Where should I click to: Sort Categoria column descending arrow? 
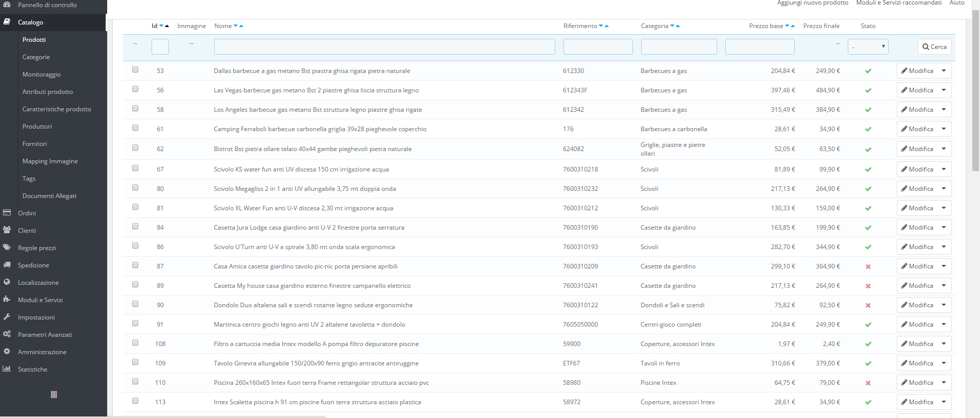pyautogui.click(x=672, y=26)
